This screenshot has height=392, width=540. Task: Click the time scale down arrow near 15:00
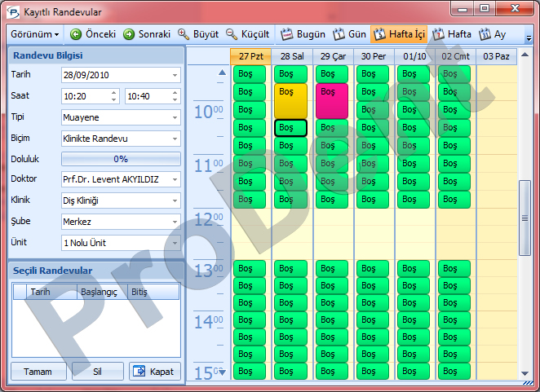click(x=223, y=372)
